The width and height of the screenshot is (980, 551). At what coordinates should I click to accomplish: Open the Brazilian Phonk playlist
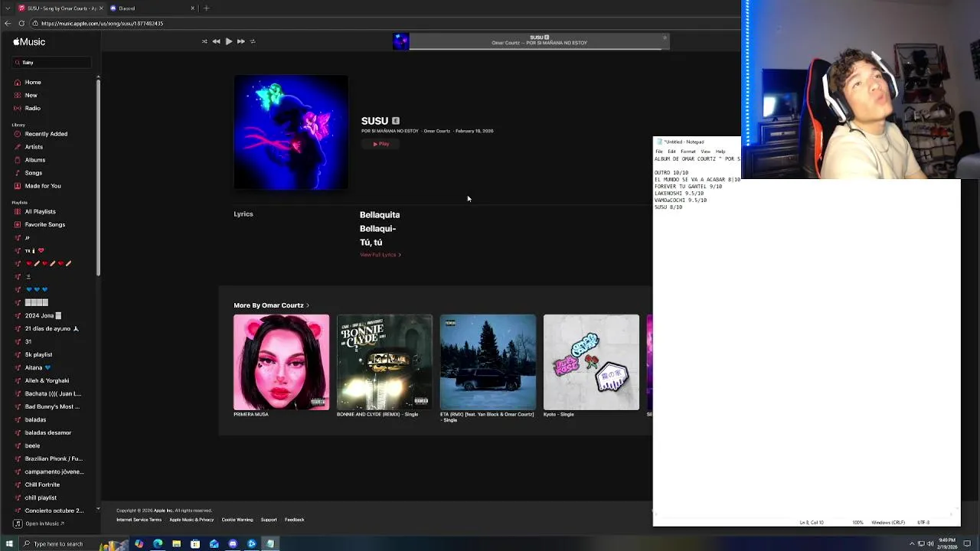[54, 458]
